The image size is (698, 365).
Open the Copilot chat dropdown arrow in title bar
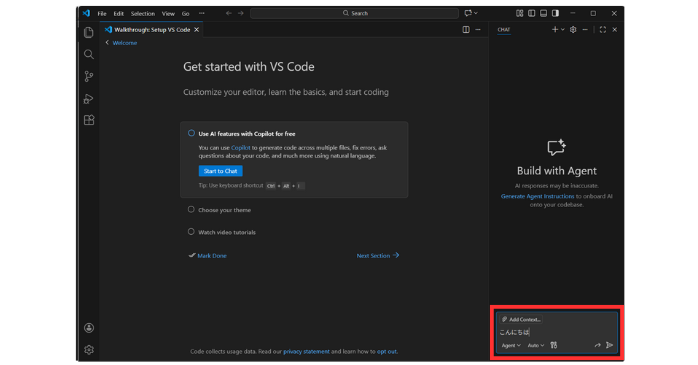pyautogui.click(x=476, y=13)
